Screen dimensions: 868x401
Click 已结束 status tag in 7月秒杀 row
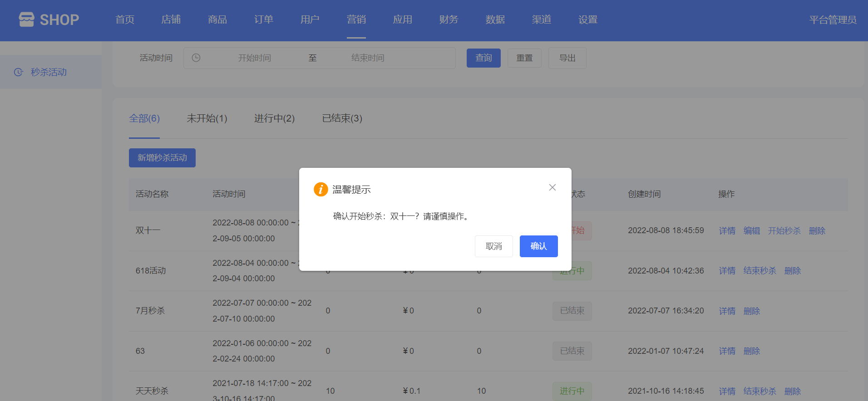point(572,311)
